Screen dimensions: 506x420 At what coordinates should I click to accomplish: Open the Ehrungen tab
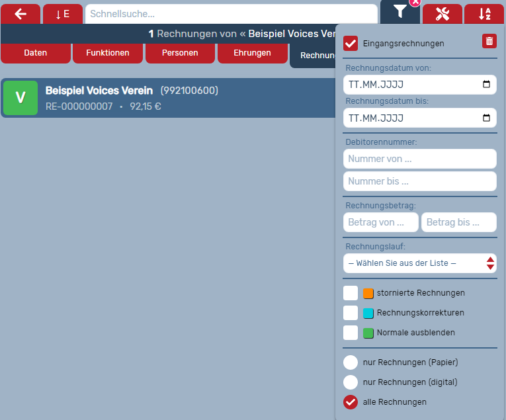252,53
